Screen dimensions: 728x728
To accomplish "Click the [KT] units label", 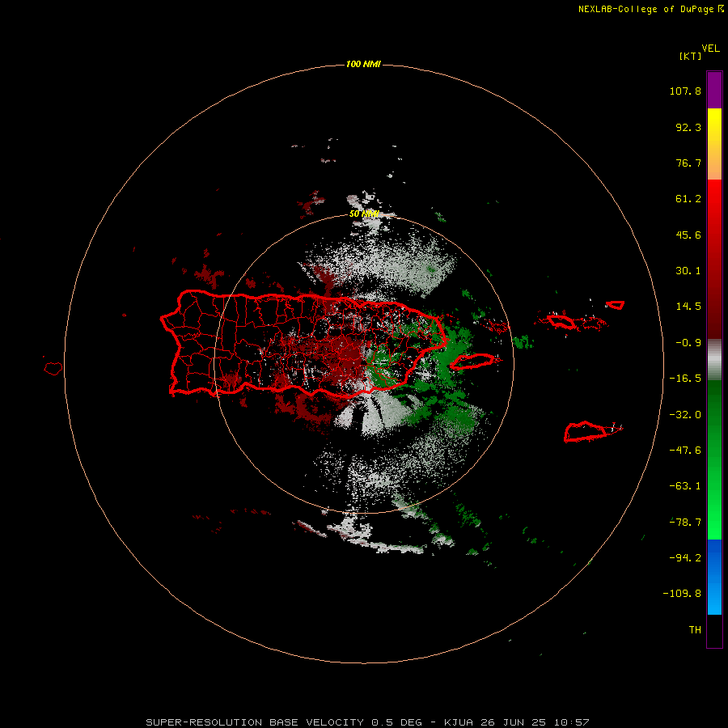I will tap(691, 56).
